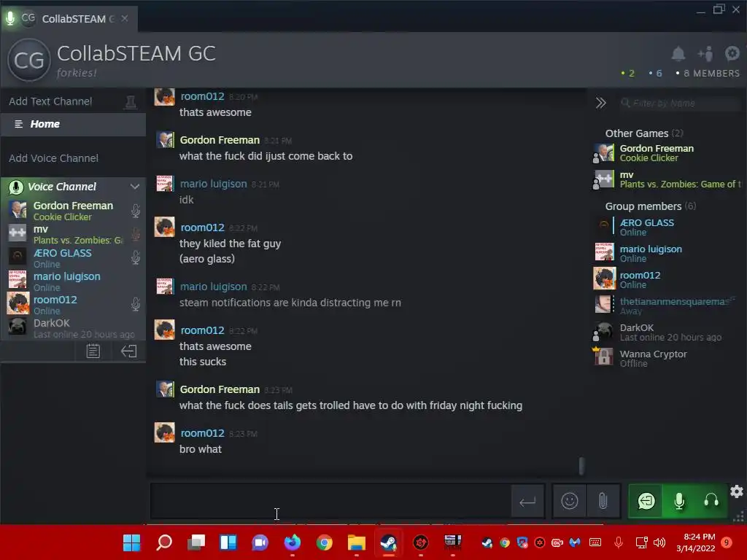Open File Explorer from the taskbar
Viewport: 747px width, 560px height.
coord(356,542)
